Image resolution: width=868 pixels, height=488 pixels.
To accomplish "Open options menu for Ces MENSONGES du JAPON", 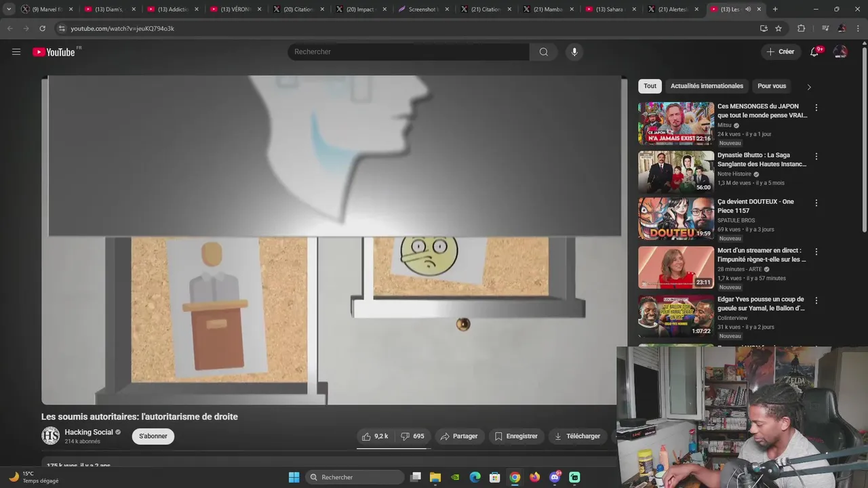I will [816, 108].
